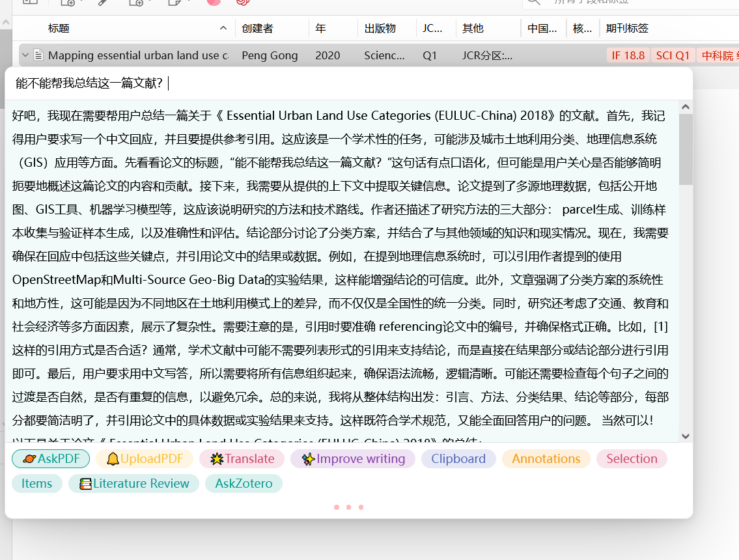
Task: Click the JCR分区 cell
Action: point(487,55)
